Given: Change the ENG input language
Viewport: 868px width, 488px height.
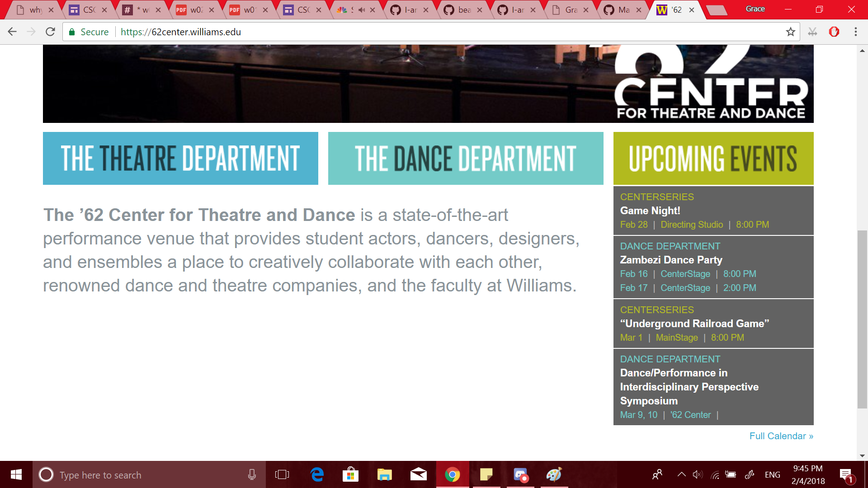Looking at the screenshot, I should pos(772,474).
